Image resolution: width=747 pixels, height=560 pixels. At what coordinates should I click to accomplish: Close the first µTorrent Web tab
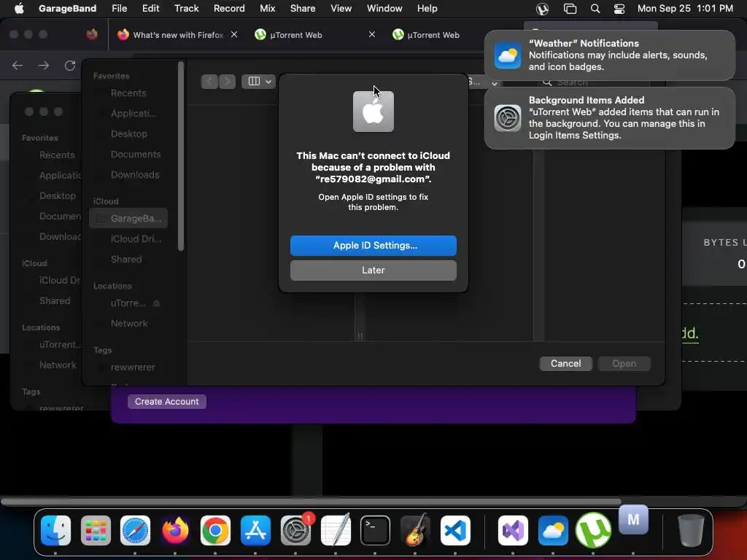click(x=372, y=34)
